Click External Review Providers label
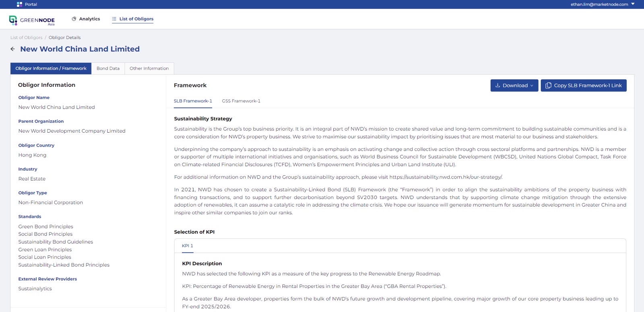 (47, 279)
